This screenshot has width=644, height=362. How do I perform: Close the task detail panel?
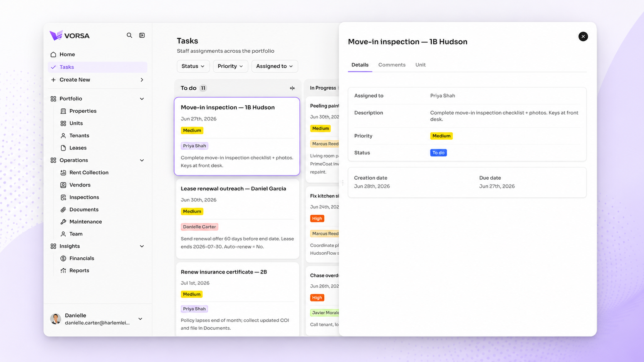pyautogui.click(x=583, y=37)
